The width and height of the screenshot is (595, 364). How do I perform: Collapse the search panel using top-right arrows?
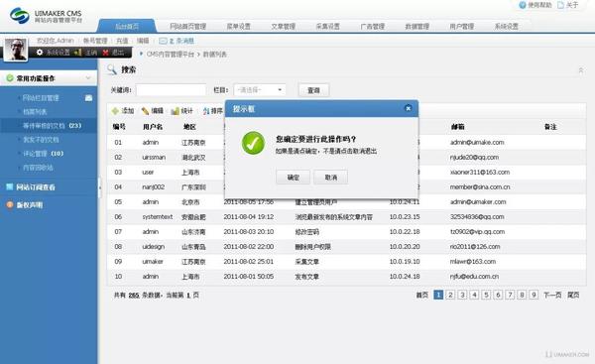point(580,70)
